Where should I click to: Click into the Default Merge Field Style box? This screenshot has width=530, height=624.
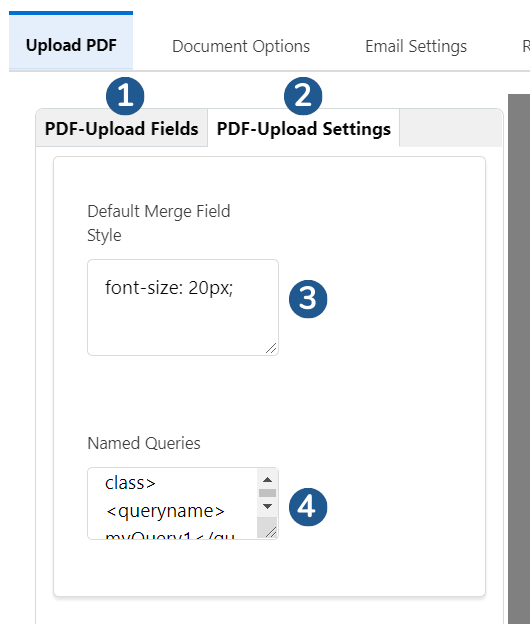point(183,307)
